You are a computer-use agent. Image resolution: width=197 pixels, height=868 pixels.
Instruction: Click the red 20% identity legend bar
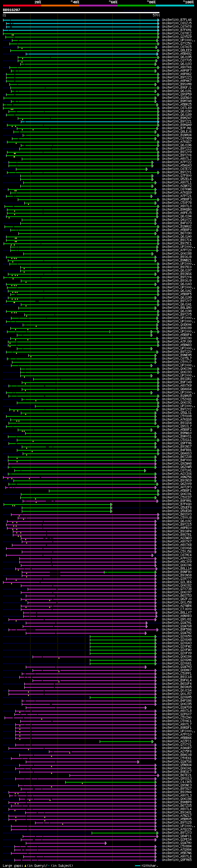22,6
